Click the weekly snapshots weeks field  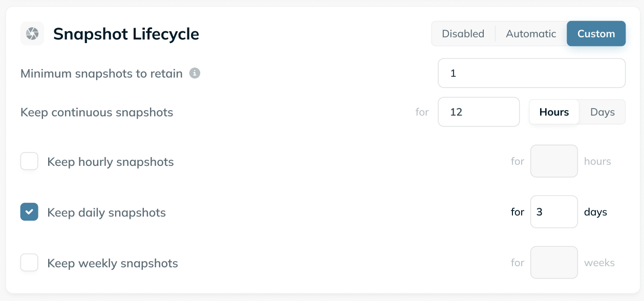[x=554, y=262]
